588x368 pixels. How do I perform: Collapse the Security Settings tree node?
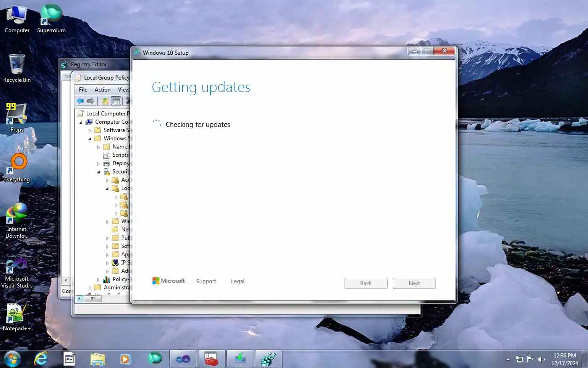coord(98,172)
